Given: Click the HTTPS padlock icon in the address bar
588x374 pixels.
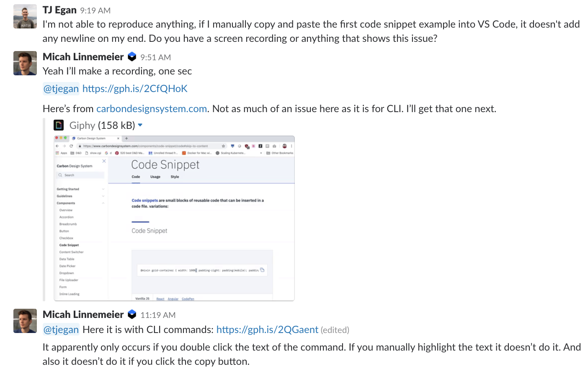Looking at the screenshot, I should [80, 146].
